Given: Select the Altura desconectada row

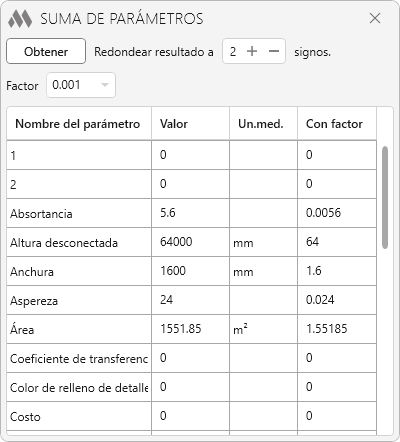Looking at the screenshot, I should point(191,242).
